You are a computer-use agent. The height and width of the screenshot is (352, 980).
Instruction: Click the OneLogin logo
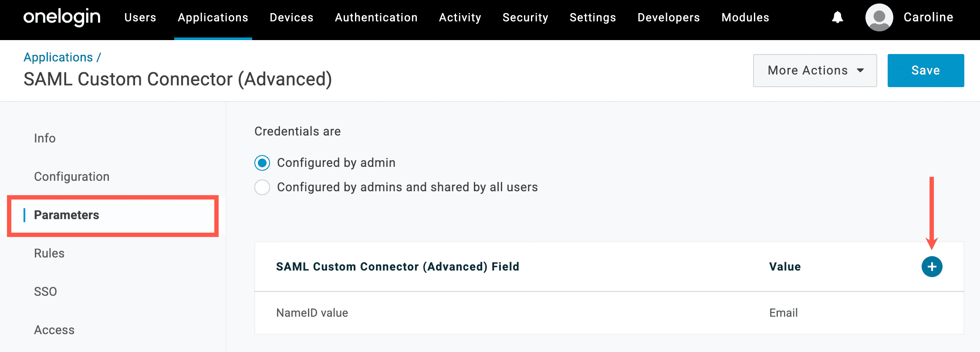point(62,17)
